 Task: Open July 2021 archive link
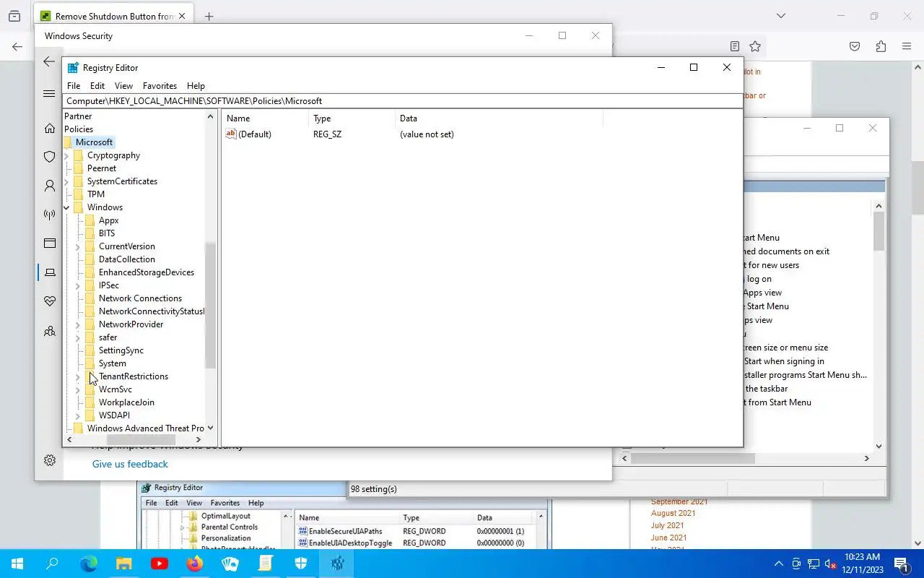[x=668, y=525]
